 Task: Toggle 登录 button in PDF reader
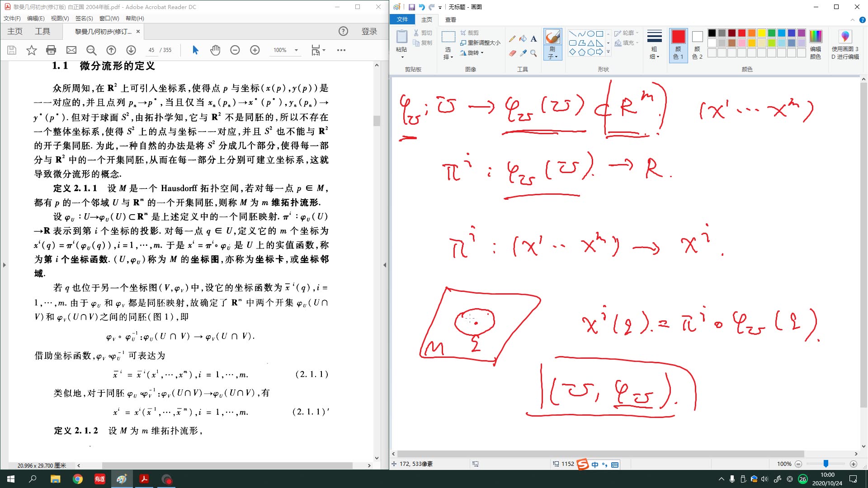[368, 31]
